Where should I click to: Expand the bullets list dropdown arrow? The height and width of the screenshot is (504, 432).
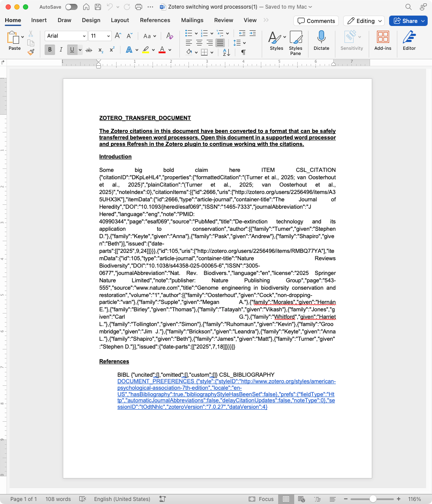(x=196, y=33)
